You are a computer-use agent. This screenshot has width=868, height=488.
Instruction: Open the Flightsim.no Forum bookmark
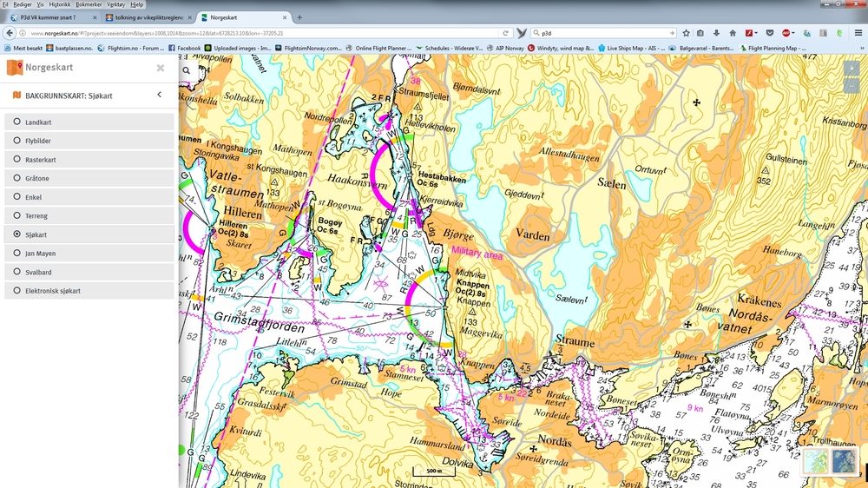click(131, 48)
